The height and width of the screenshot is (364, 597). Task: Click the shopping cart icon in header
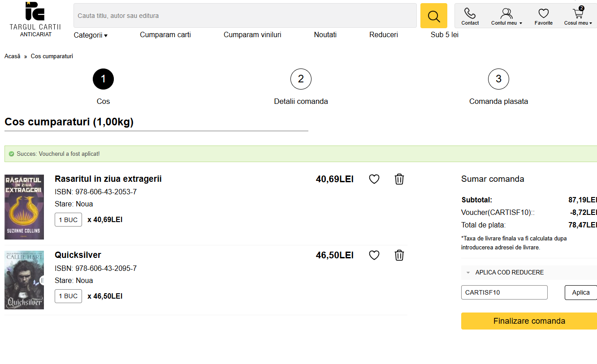[578, 16]
